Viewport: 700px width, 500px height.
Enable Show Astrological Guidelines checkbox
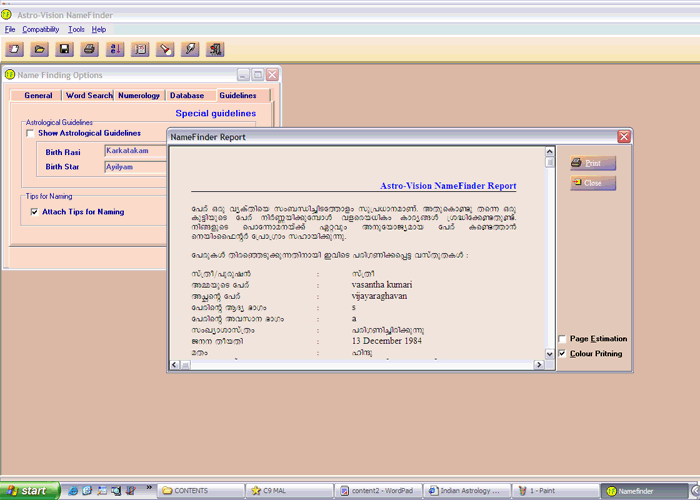[x=30, y=133]
